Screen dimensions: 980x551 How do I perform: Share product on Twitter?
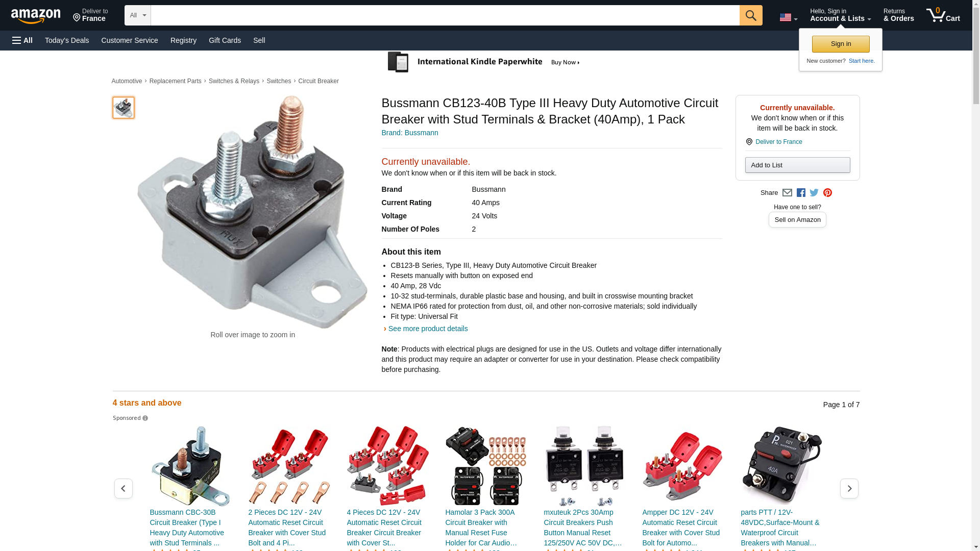point(814,193)
